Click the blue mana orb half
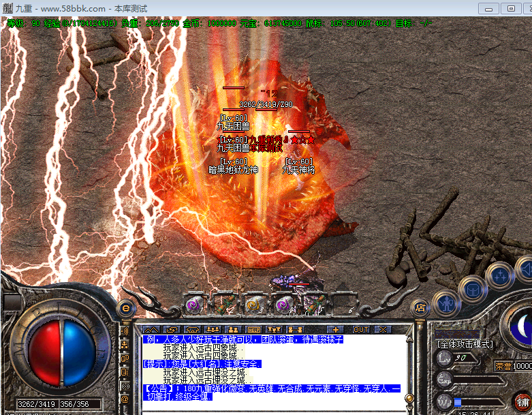Viewport: 532px width, 415px height. click(x=80, y=354)
